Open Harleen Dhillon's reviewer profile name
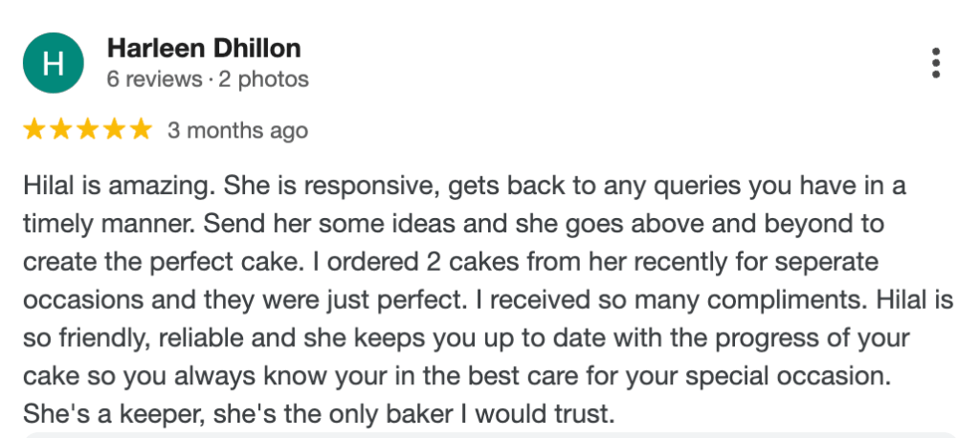Viewport: 980px width, 438px height. click(204, 48)
